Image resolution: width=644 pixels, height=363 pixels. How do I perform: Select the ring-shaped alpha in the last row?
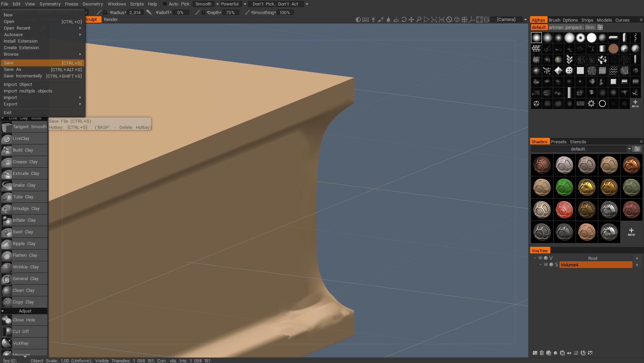coord(602,103)
